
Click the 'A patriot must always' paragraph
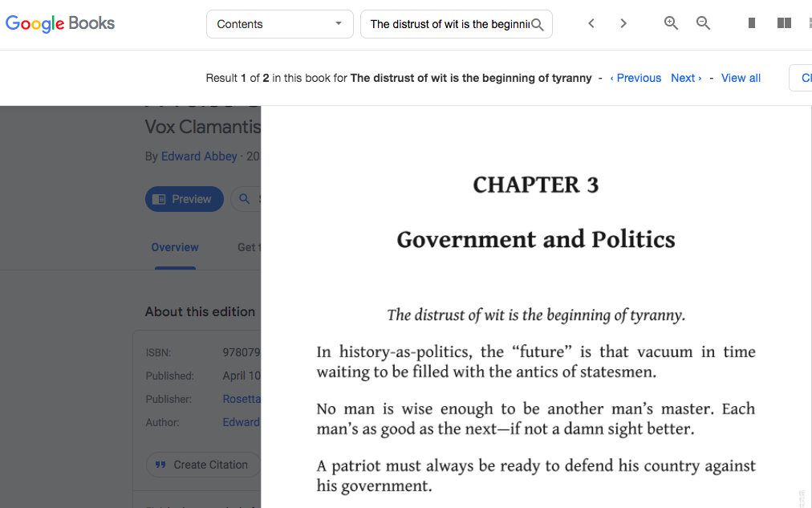tap(536, 475)
